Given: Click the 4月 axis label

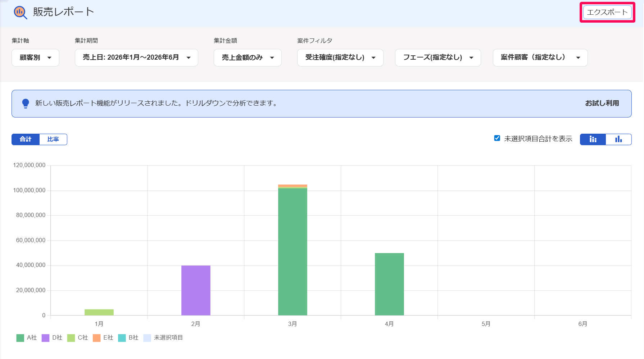Looking at the screenshot, I should click(389, 324).
